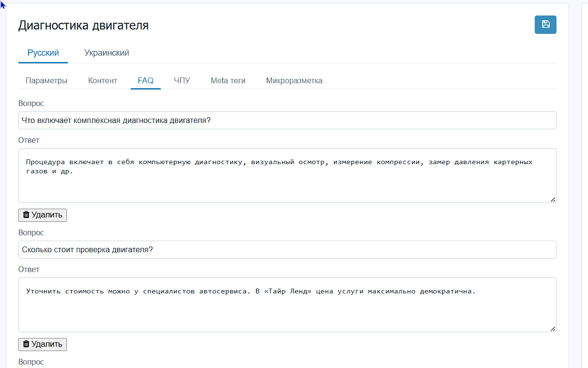The height and width of the screenshot is (368, 588).
Task: Grab resize handle of second answer textarea
Action: click(553, 329)
